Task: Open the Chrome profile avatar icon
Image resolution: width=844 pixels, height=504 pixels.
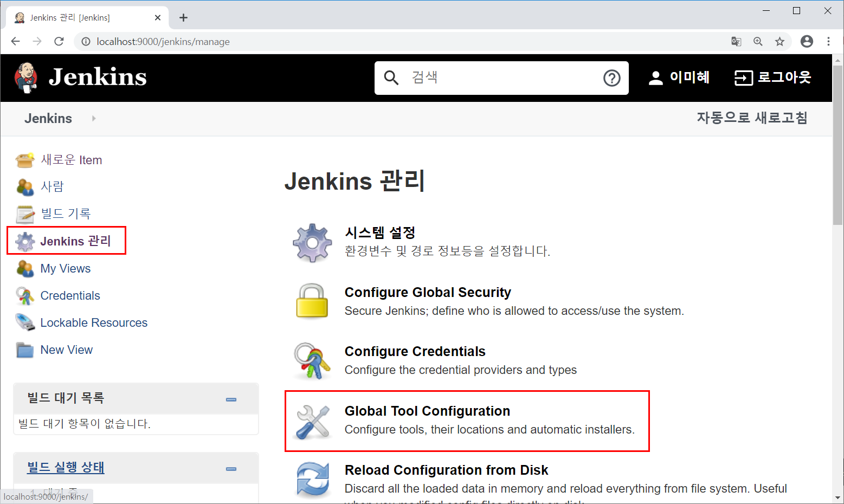Action: point(807,41)
